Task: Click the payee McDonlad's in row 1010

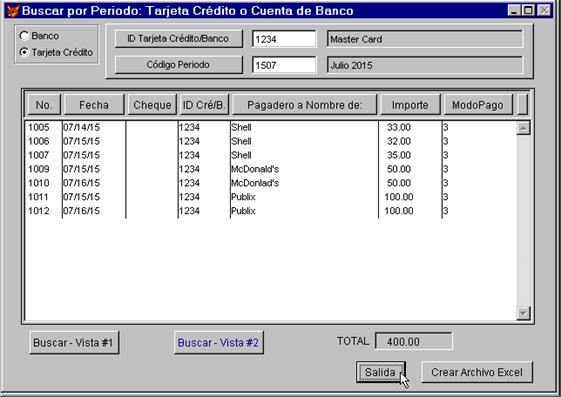Action: [255, 183]
